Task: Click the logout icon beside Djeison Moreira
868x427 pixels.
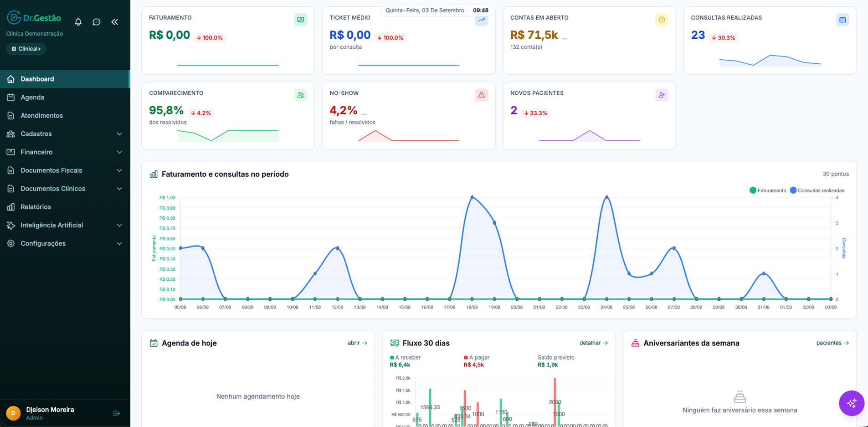Action: pos(117,413)
